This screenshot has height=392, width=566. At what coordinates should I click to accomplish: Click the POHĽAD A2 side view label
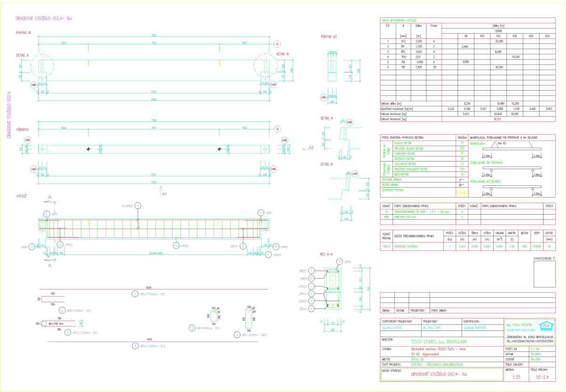click(x=329, y=36)
